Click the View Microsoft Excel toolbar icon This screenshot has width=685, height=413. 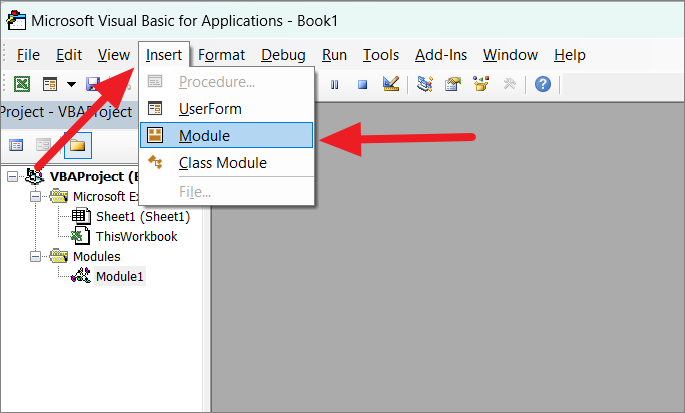[22, 83]
